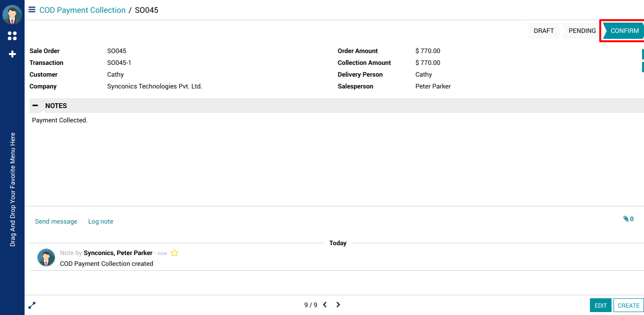Go to the next record arrow

[338, 305]
